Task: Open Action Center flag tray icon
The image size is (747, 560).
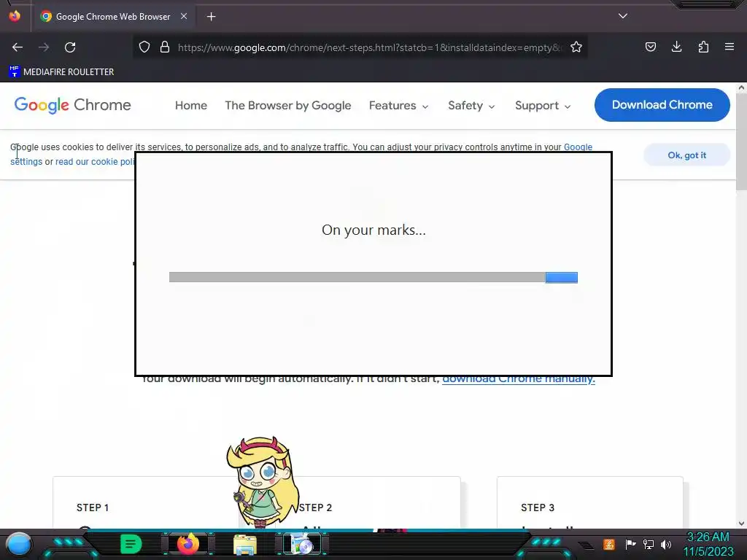Action: click(x=630, y=544)
